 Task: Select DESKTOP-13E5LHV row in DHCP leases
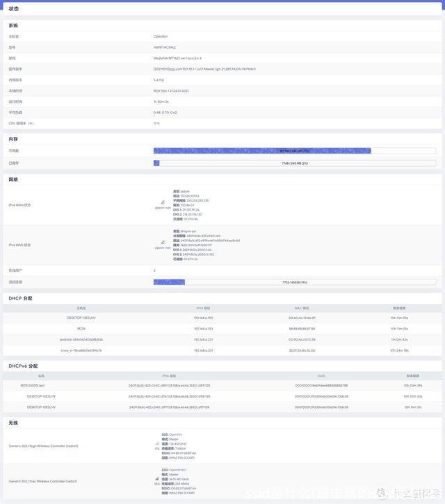click(x=81, y=318)
